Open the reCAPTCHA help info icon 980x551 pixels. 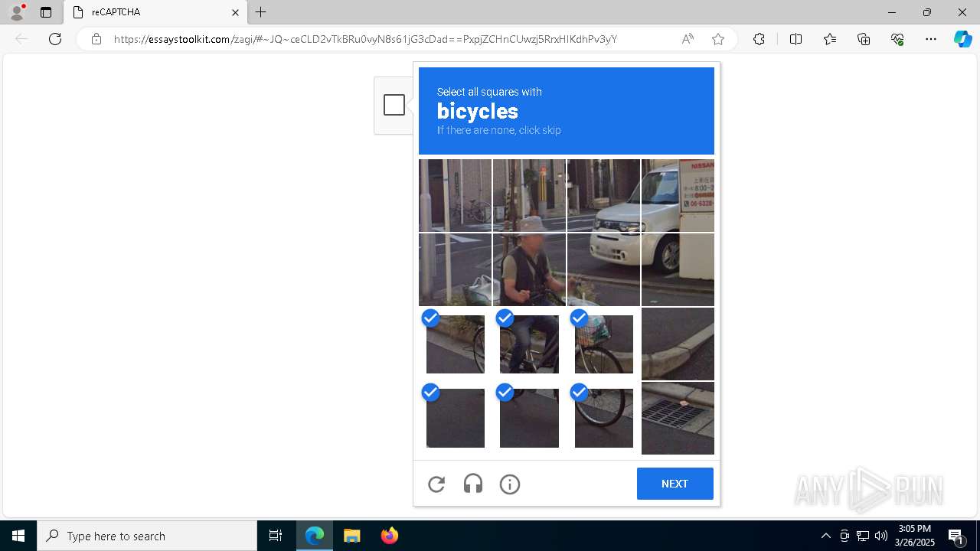click(x=510, y=484)
